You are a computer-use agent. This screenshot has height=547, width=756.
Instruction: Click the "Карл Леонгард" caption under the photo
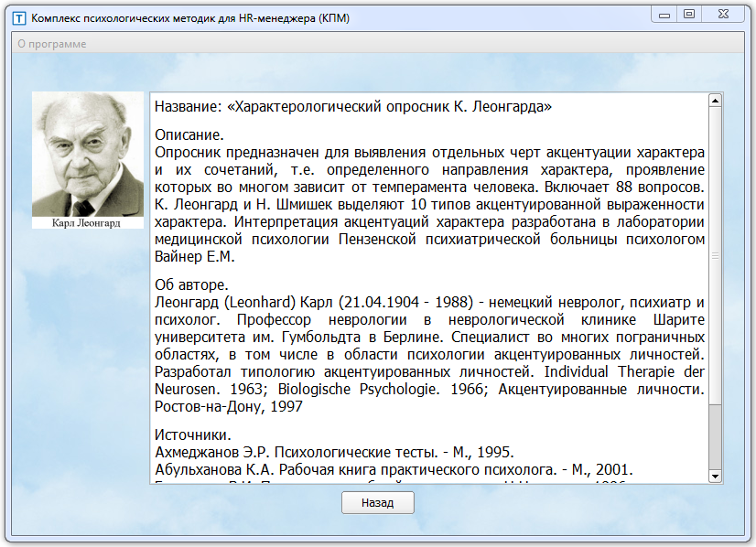pyautogui.click(x=88, y=220)
